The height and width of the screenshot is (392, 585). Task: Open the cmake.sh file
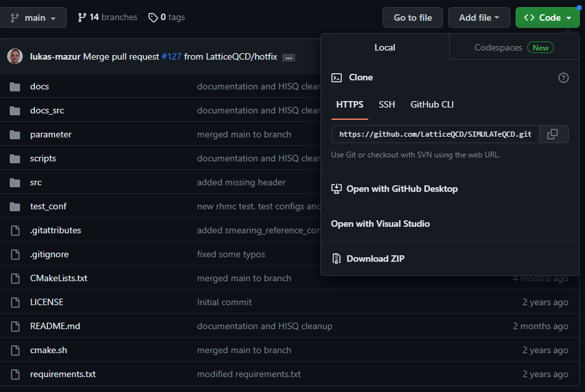[49, 351]
